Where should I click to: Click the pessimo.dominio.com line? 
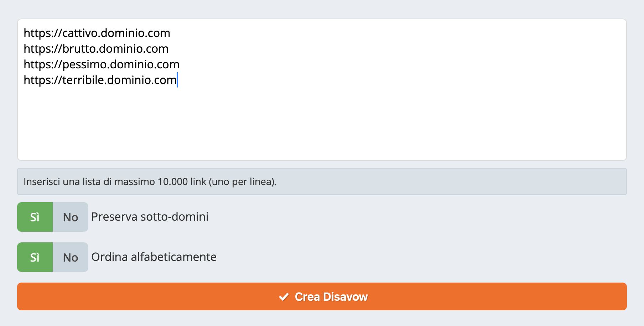point(102,64)
